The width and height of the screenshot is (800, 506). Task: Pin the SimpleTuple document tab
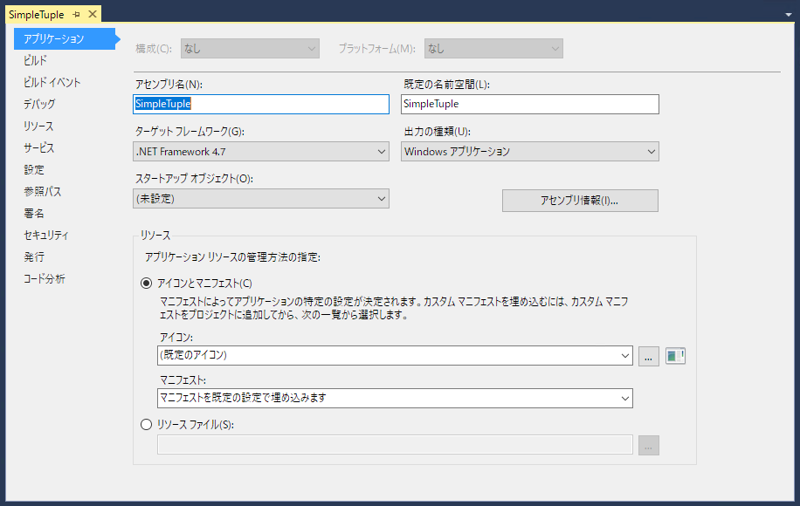click(x=77, y=15)
